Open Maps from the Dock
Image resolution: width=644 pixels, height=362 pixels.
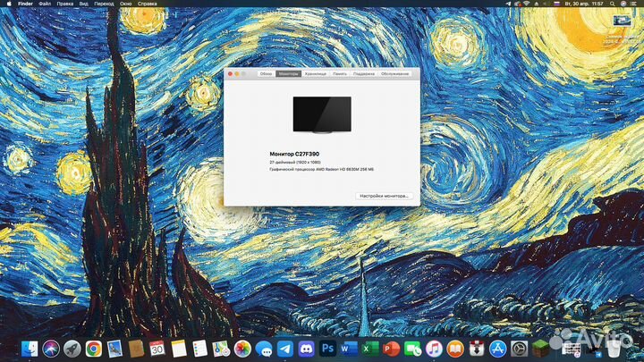point(221,349)
